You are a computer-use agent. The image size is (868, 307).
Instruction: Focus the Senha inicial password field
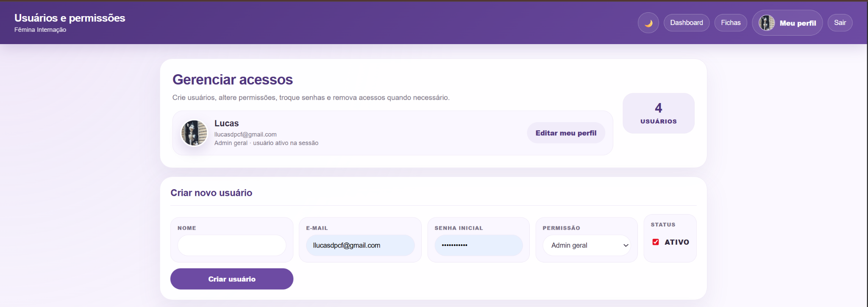pos(479,246)
